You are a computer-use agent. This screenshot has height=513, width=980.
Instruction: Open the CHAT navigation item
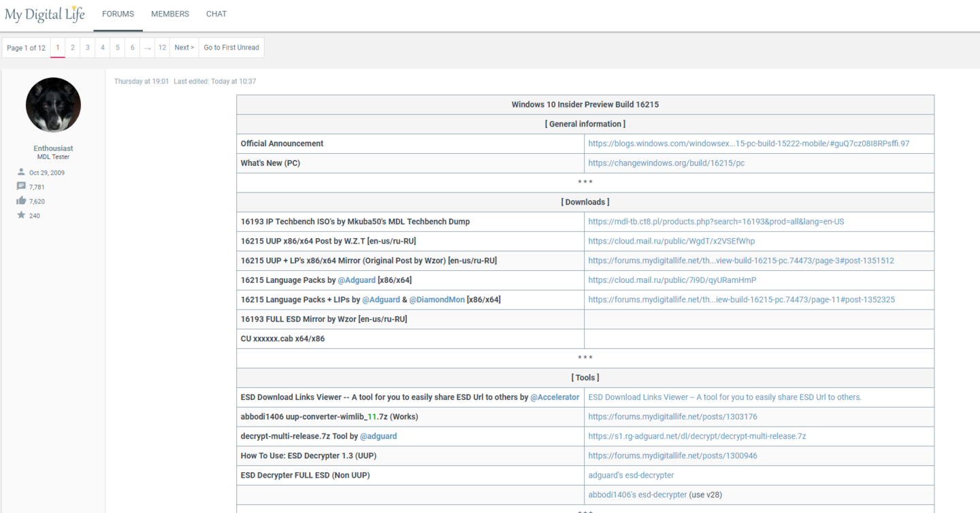[x=216, y=14]
